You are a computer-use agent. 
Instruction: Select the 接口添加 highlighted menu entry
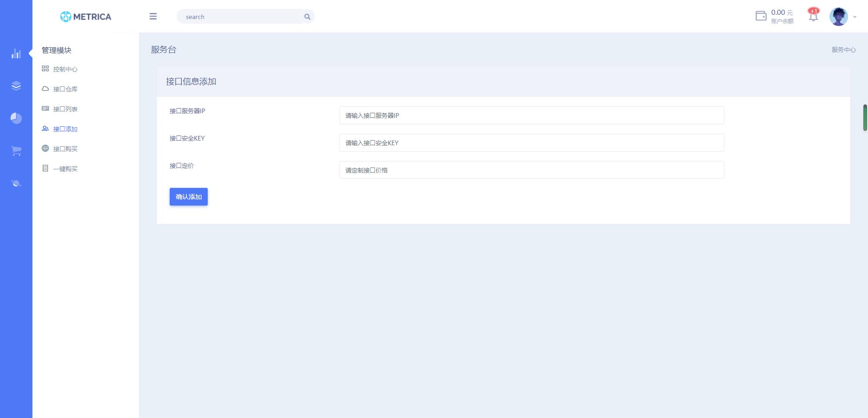tap(65, 129)
